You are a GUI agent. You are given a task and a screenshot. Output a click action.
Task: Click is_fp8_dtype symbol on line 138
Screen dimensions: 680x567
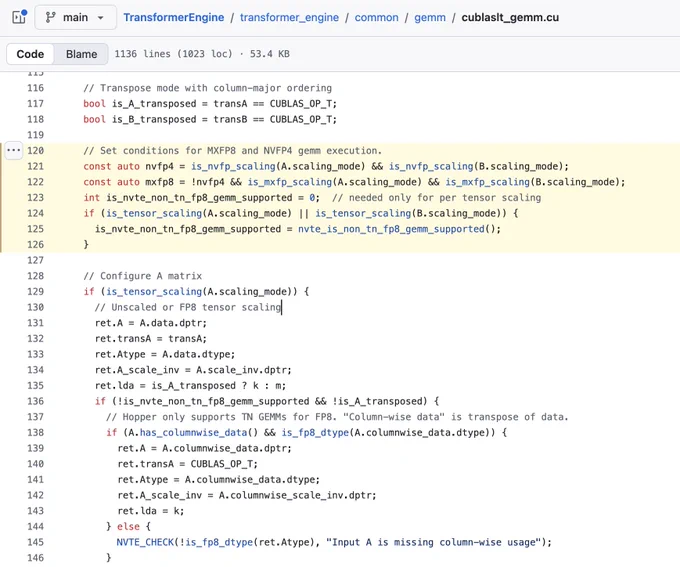point(315,433)
